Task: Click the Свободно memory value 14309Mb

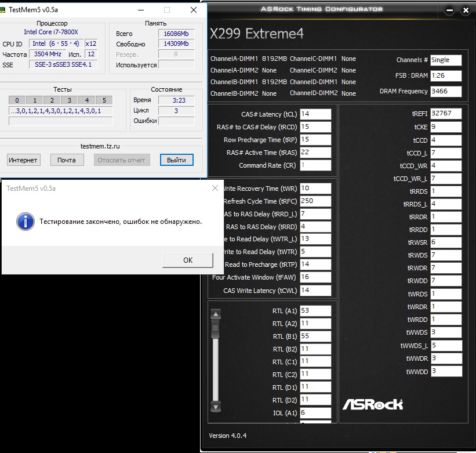Action: coord(176,44)
